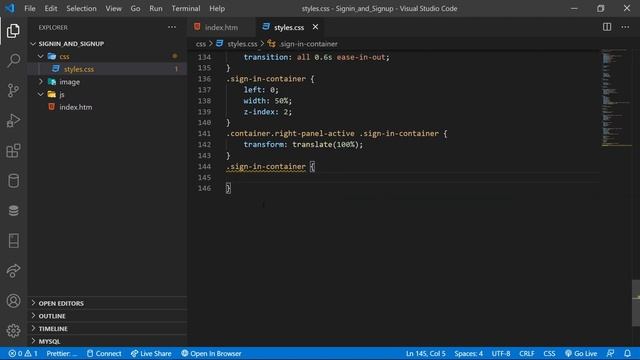Open Explorer Views and More Actions ellipsis
This screenshot has width=640, height=360.
click(x=172, y=27)
